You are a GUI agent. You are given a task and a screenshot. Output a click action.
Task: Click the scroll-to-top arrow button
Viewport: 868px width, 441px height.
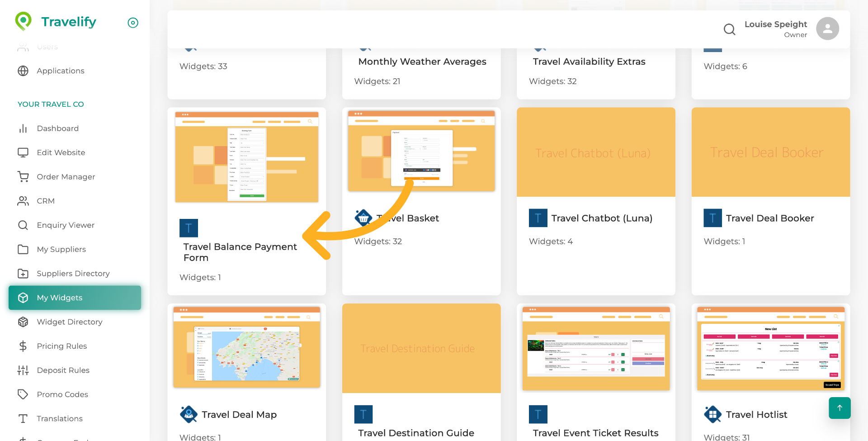(839, 408)
